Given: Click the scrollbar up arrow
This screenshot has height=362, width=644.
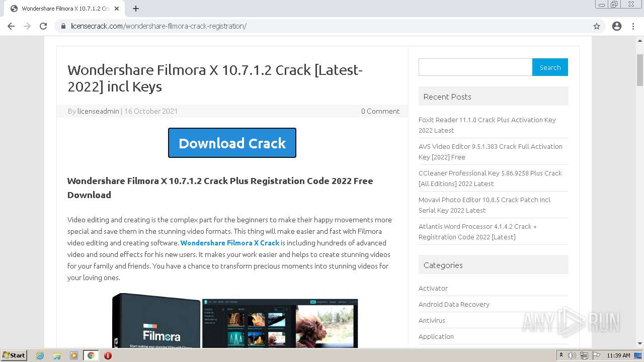Looking at the screenshot, I should (640, 40).
